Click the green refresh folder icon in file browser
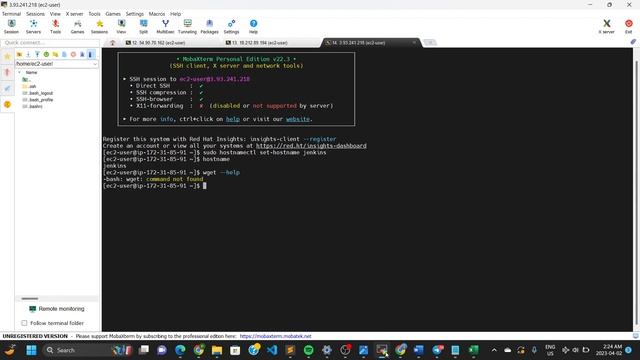 click(46, 54)
